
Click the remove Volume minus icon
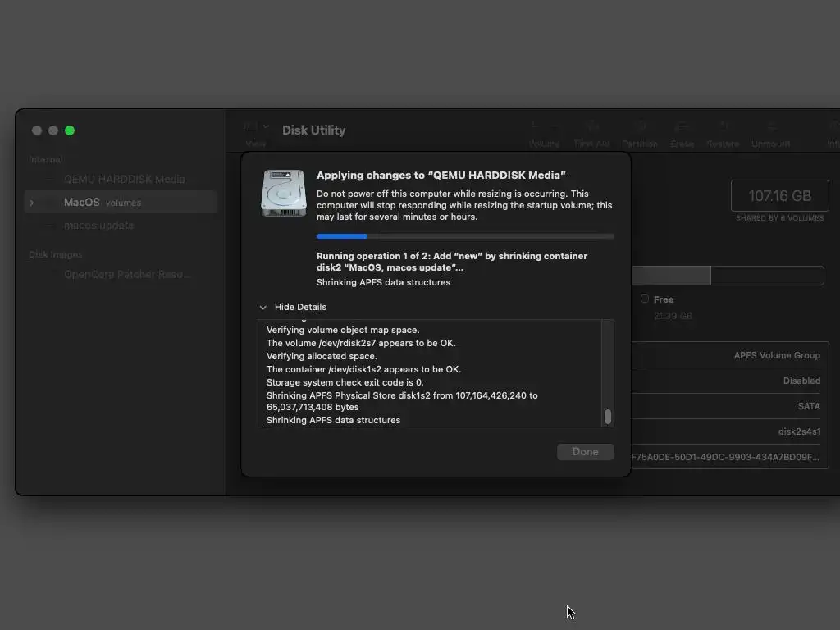[x=555, y=126]
